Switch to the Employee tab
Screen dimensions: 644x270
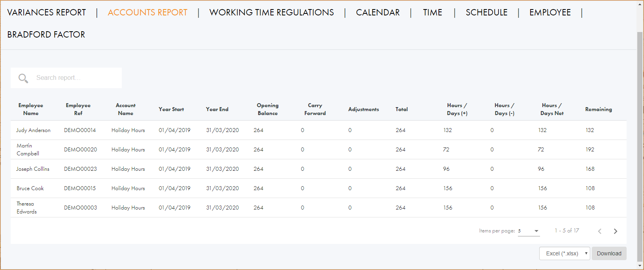click(550, 13)
